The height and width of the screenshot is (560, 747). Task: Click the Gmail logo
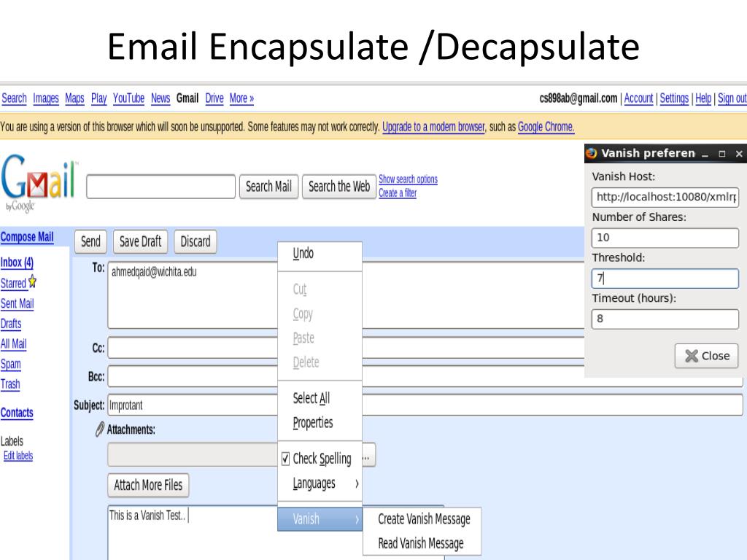(x=39, y=182)
